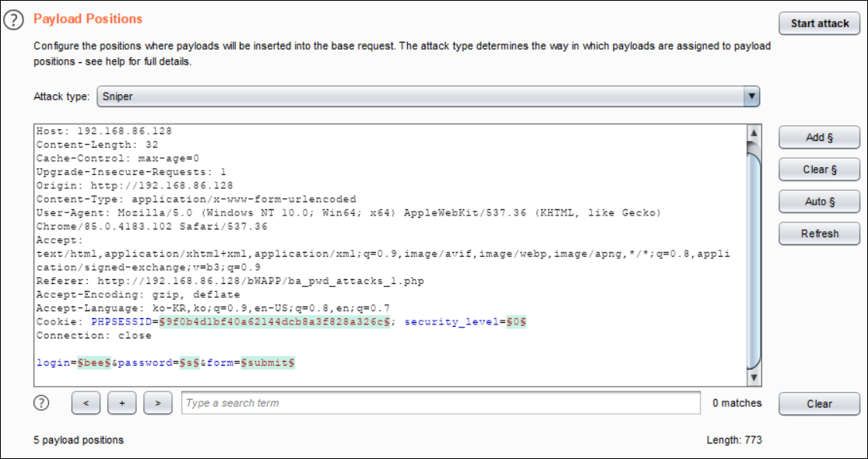
Task: Click the Clear § button
Action: click(819, 170)
